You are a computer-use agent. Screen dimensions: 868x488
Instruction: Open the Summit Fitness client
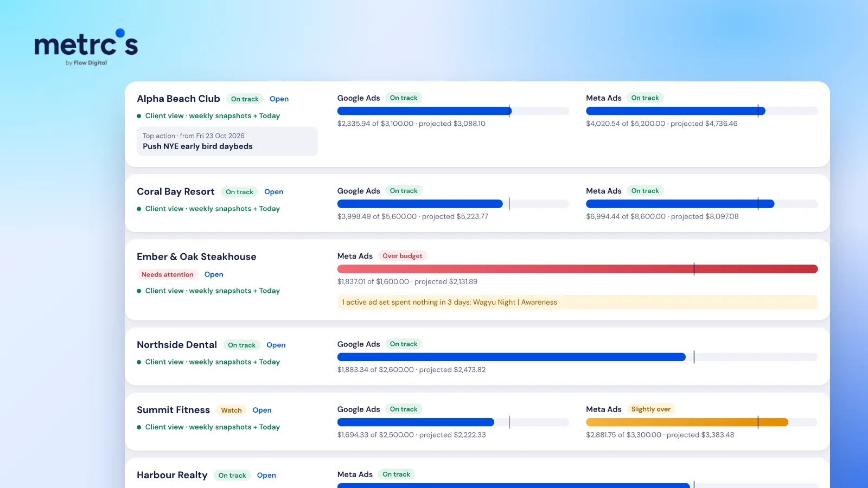[x=262, y=410]
